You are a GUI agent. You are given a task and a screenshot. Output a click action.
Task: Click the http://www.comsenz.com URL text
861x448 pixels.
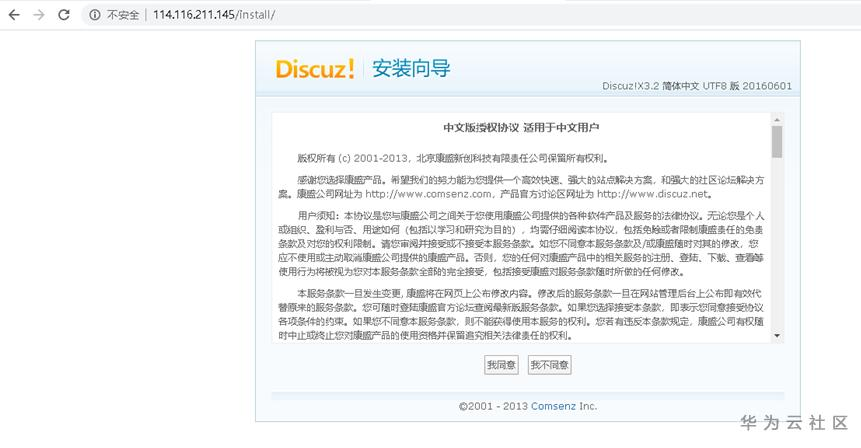click(428, 194)
